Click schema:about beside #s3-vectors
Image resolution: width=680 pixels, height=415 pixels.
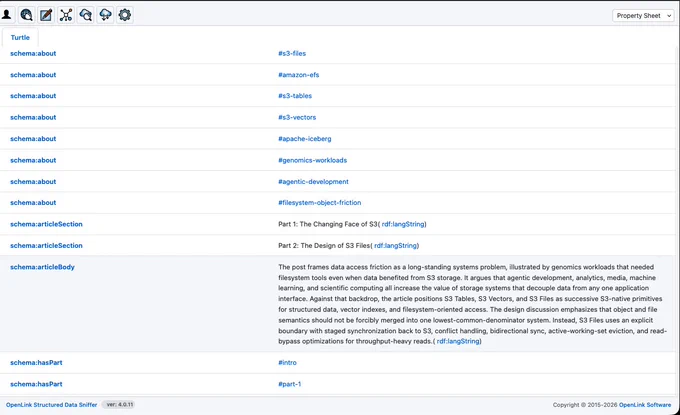click(x=33, y=117)
